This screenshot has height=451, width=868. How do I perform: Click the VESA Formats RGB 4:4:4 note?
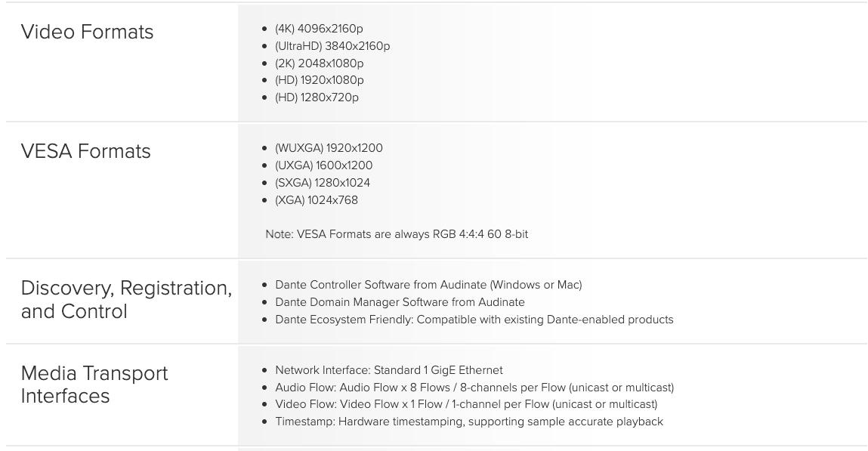(x=397, y=234)
